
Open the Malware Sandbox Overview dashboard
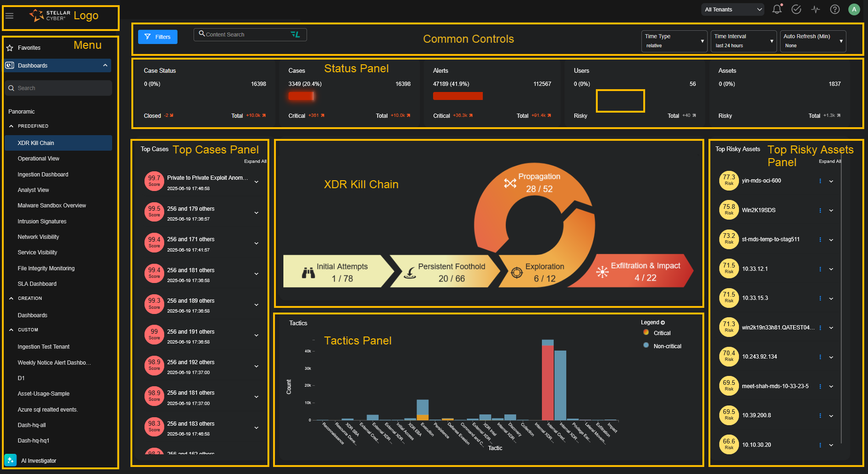(52, 205)
